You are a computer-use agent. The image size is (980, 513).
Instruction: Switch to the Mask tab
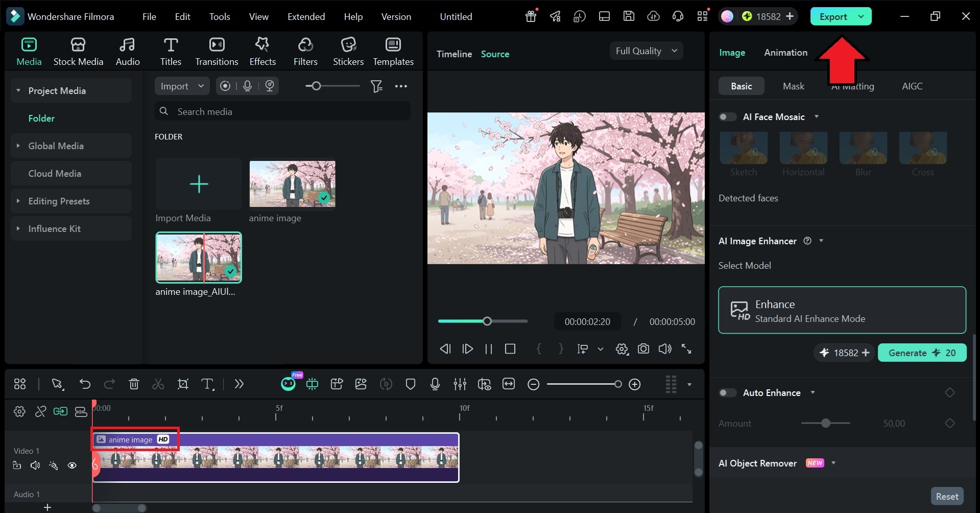coord(794,86)
